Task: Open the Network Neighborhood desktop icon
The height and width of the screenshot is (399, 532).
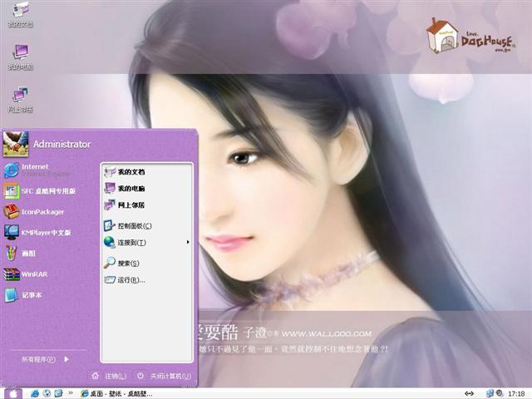Action: point(20,100)
